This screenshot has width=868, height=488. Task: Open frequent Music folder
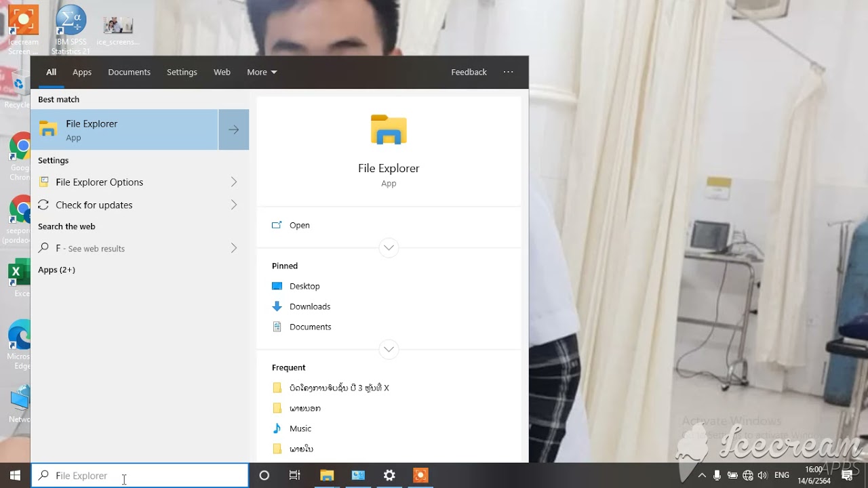tap(300, 428)
